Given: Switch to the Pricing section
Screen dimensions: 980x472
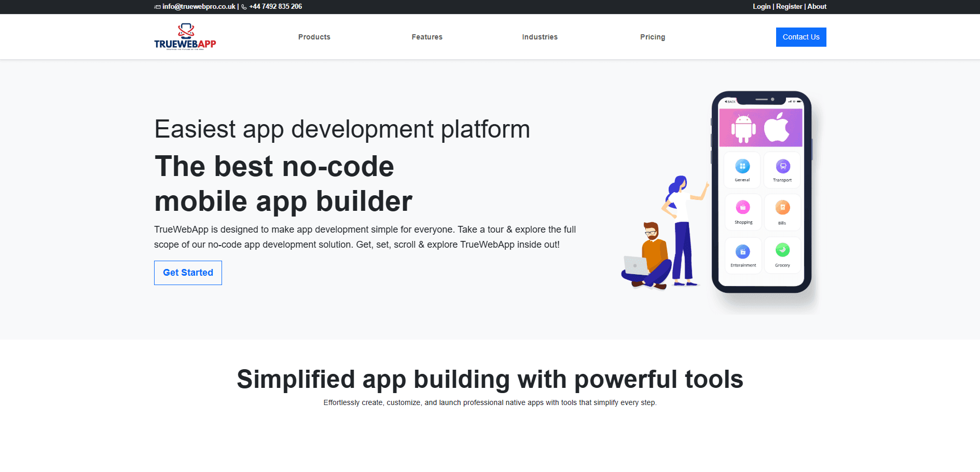Looking at the screenshot, I should (652, 37).
